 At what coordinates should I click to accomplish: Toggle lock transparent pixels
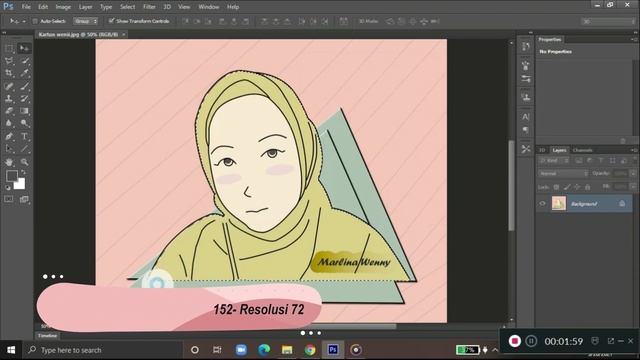click(x=556, y=187)
